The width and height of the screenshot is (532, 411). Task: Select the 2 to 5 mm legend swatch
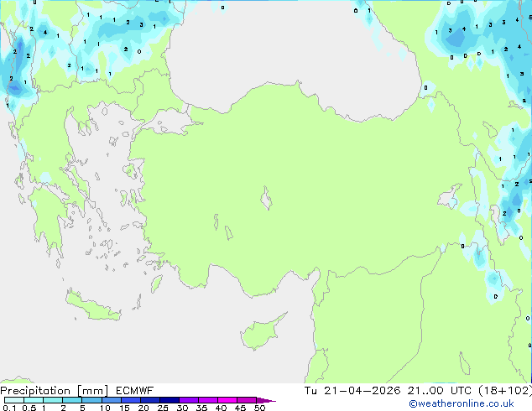(x=72, y=400)
